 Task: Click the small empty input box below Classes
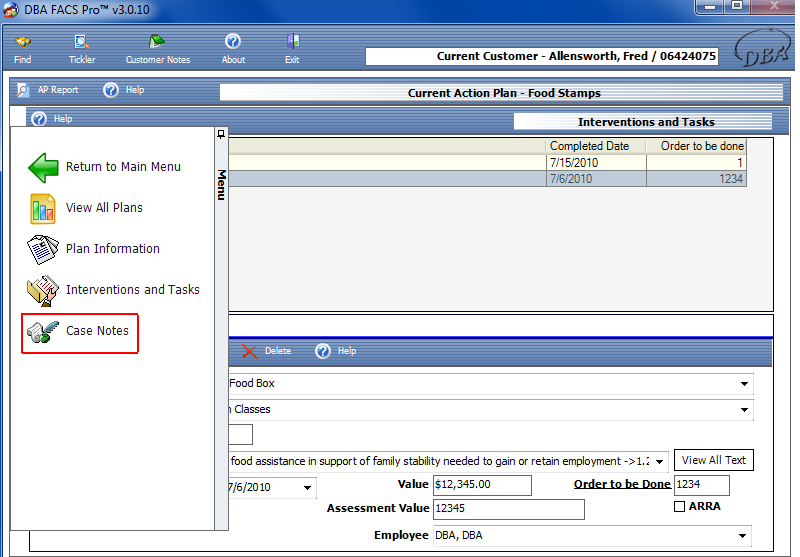[x=240, y=435]
